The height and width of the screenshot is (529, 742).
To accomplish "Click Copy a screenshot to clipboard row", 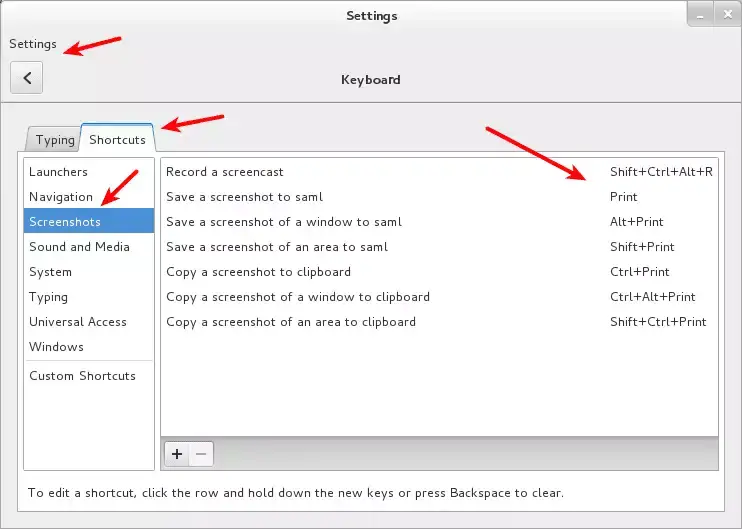I will point(439,272).
